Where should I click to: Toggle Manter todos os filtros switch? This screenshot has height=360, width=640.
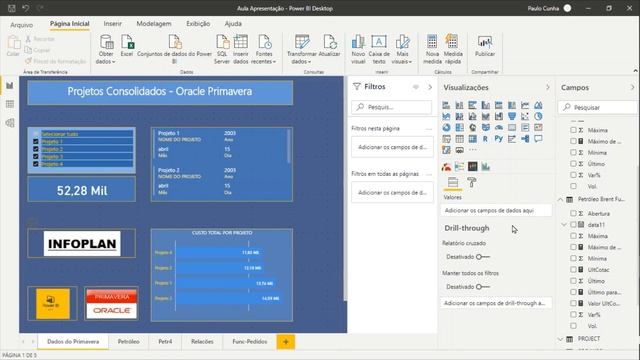point(483,287)
